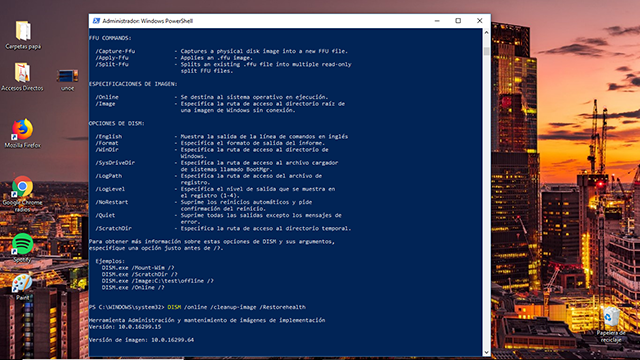Click the 'Ejemplos:' label

click(110, 261)
